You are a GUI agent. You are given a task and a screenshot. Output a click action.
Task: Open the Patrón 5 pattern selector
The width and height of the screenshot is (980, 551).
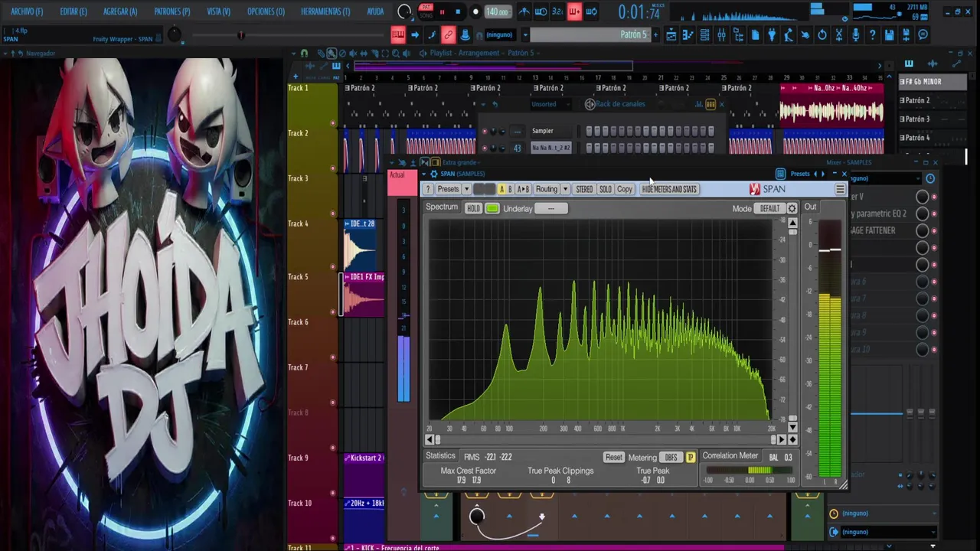590,34
